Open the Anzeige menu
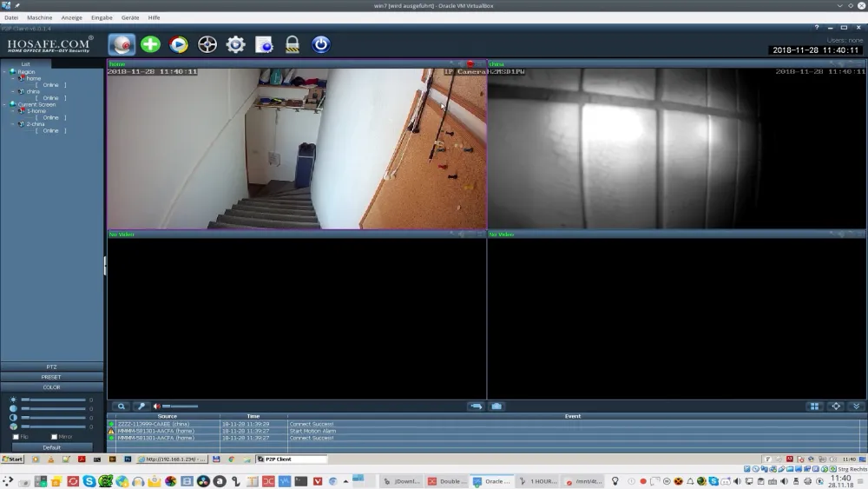868x489 pixels. click(71, 17)
